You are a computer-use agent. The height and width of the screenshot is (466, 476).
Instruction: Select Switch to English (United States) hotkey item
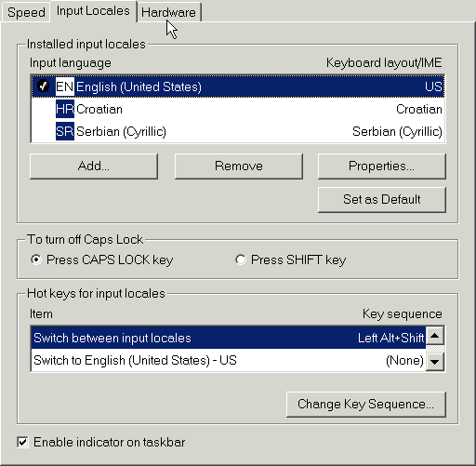click(x=229, y=360)
